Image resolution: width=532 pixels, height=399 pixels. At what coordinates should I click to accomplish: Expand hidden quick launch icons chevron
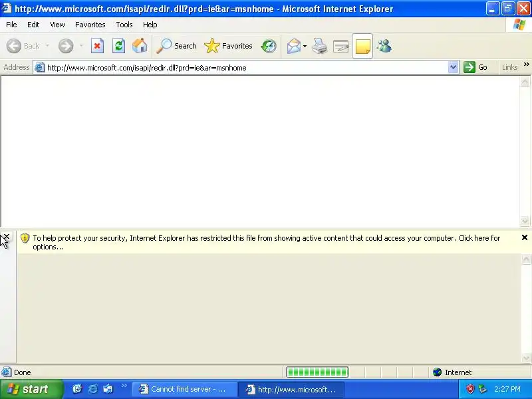coord(124,386)
